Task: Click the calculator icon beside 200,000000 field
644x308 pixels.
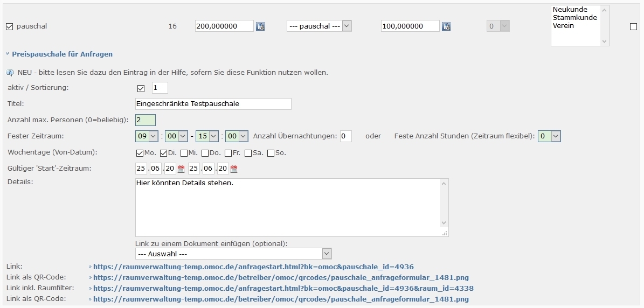Action: pyautogui.click(x=260, y=26)
